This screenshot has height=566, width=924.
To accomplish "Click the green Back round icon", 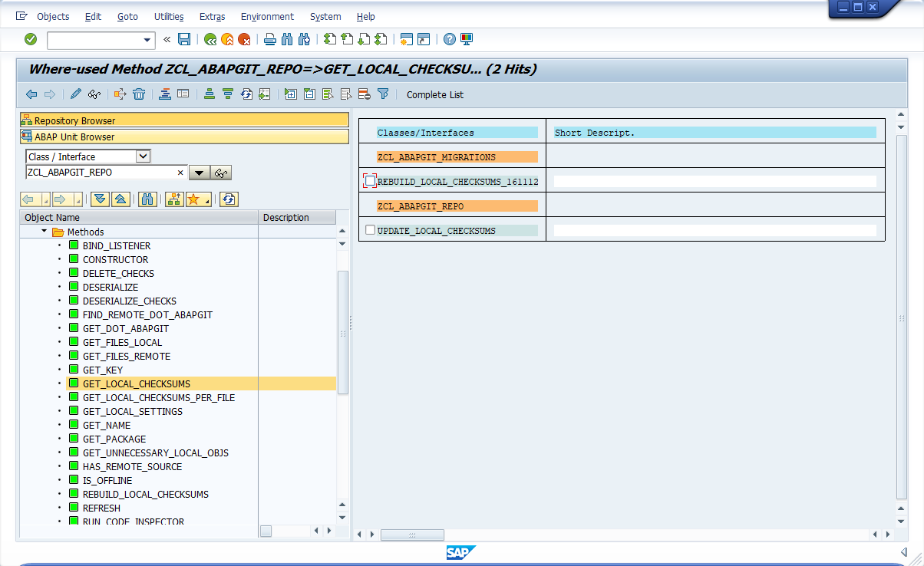I will tap(210, 39).
